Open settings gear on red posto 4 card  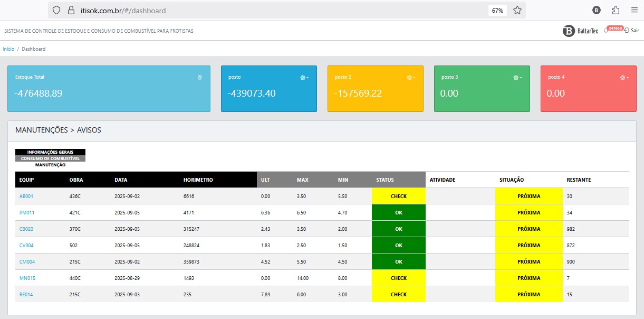pyautogui.click(x=623, y=78)
